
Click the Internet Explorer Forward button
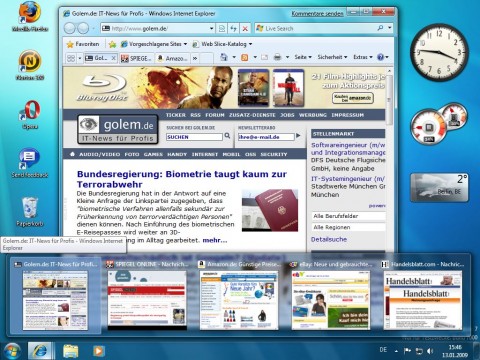(83, 28)
